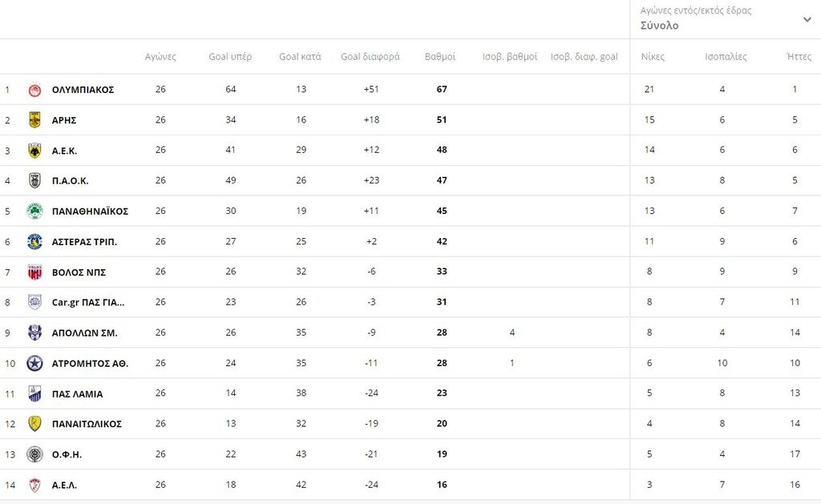The image size is (821, 504).
Task: Sort table by Βαθμοί column header
Action: [x=440, y=57]
